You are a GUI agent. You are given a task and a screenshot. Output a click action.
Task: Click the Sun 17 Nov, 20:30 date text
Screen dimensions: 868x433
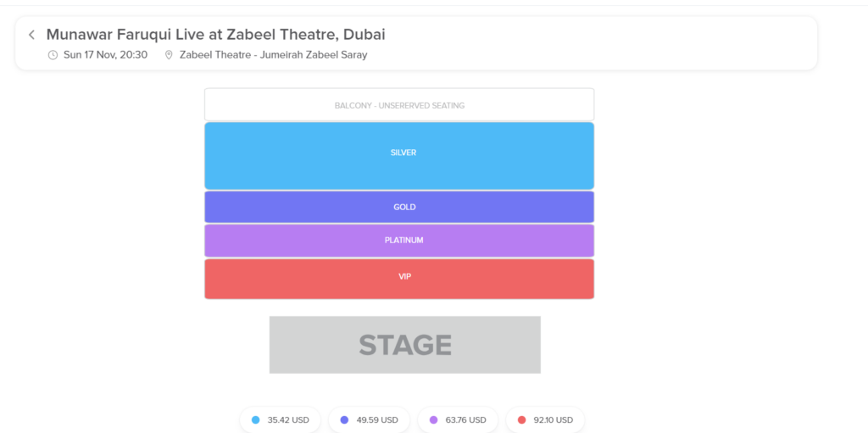click(x=105, y=55)
